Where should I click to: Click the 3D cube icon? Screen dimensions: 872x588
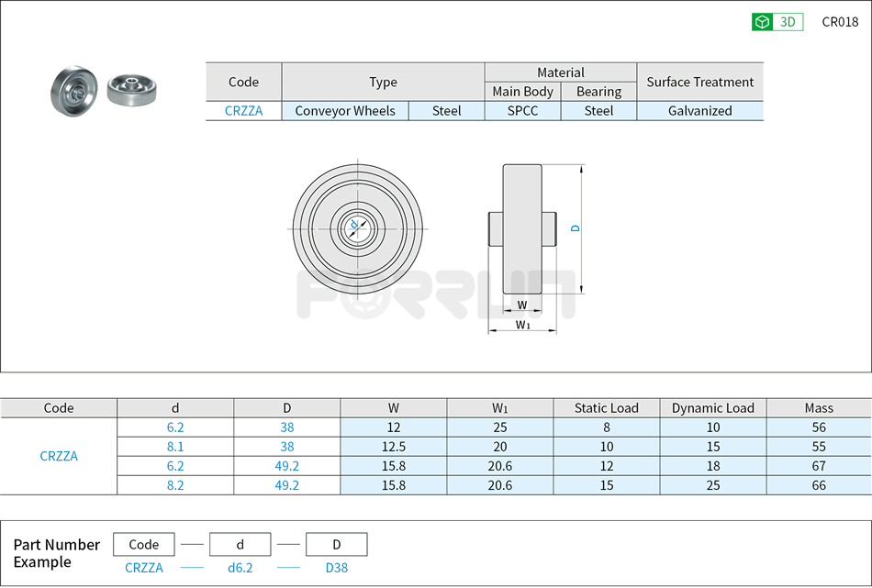pyautogui.click(x=763, y=22)
